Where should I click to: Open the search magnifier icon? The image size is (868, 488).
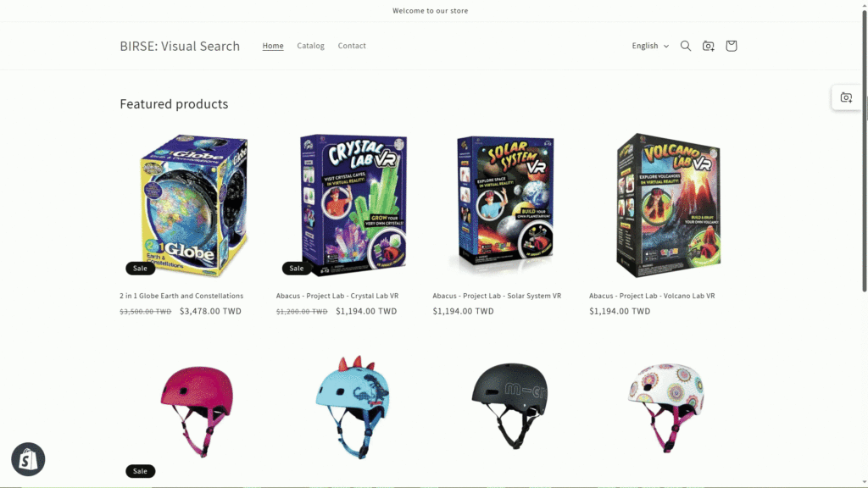(x=685, y=46)
